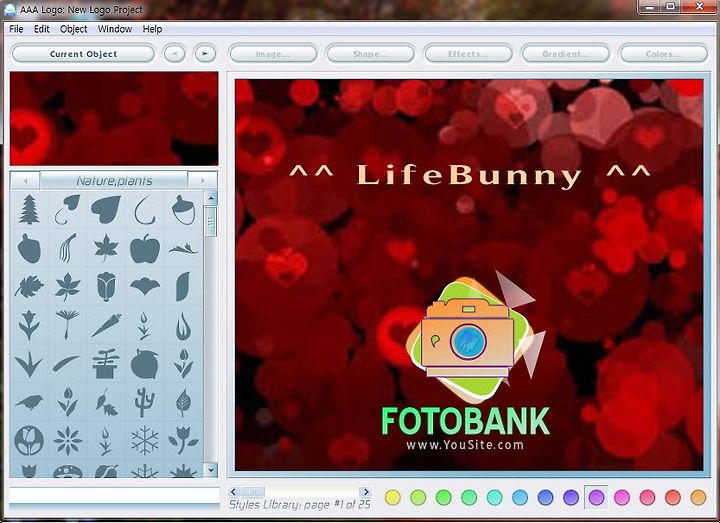Pick the flame shape
This screenshot has width=720, height=523.
pyautogui.click(x=183, y=326)
